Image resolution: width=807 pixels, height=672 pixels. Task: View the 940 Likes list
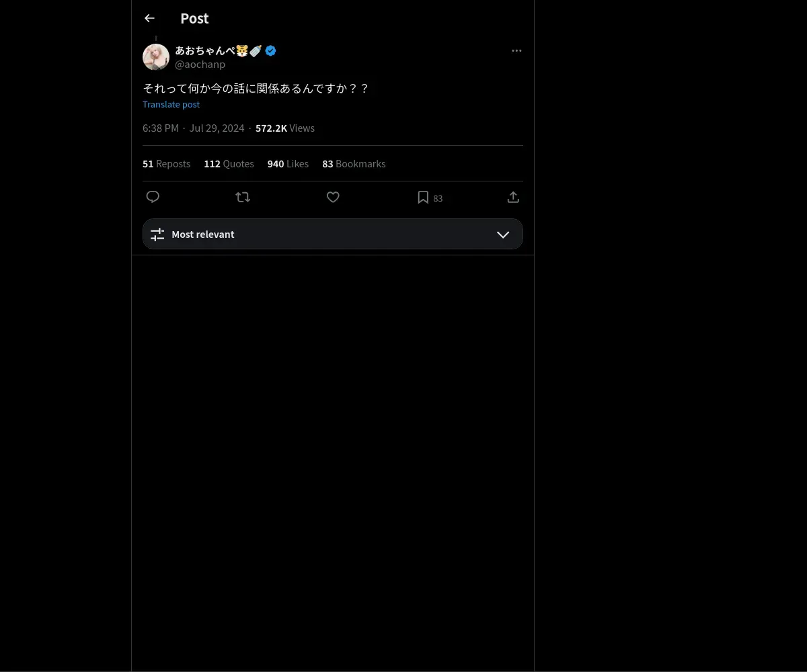coord(288,164)
